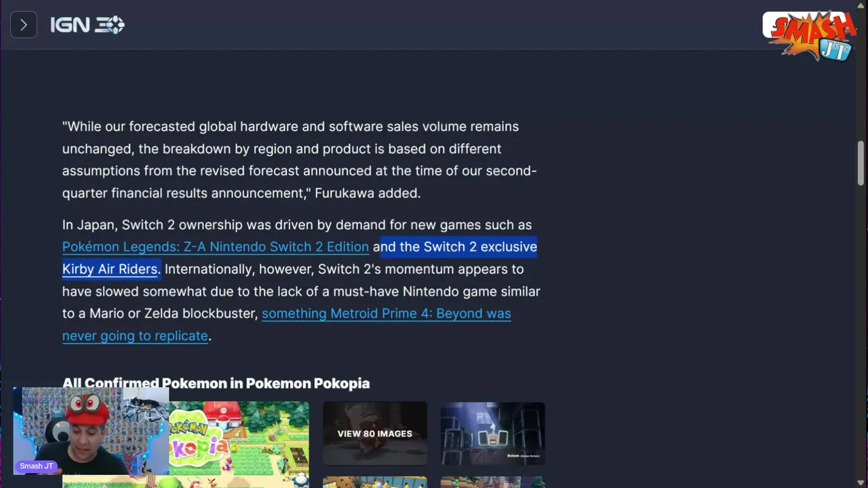The height and width of the screenshot is (488, 868).
Task: Open Pokémon Legends: Z-A Nintendo Switch 2 Edition link
Action: [x=216, y=247]
